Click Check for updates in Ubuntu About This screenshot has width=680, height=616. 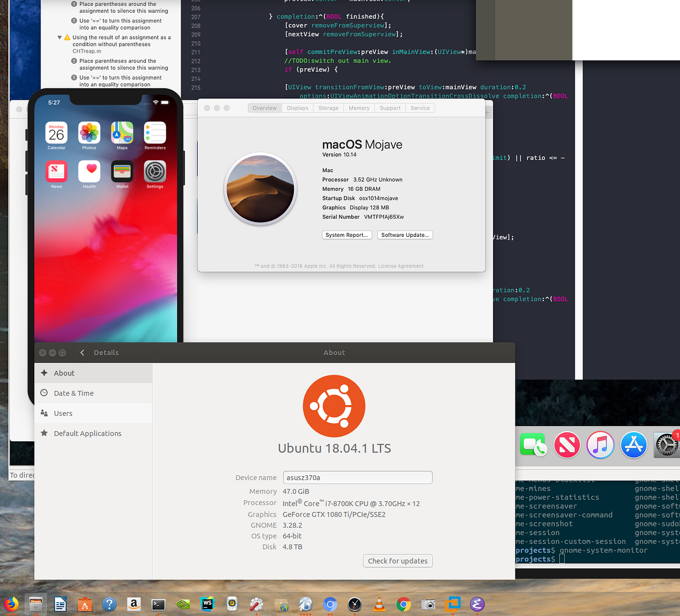click(398, 561)
